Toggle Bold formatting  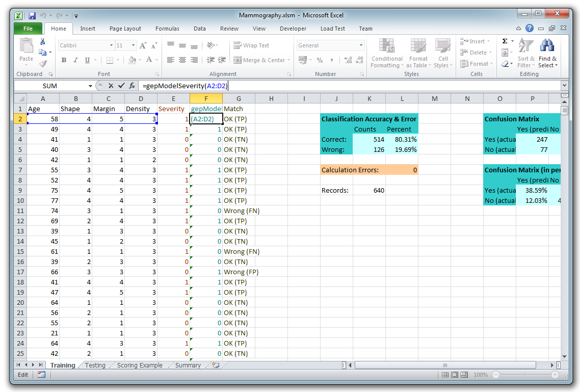point(64,60)
